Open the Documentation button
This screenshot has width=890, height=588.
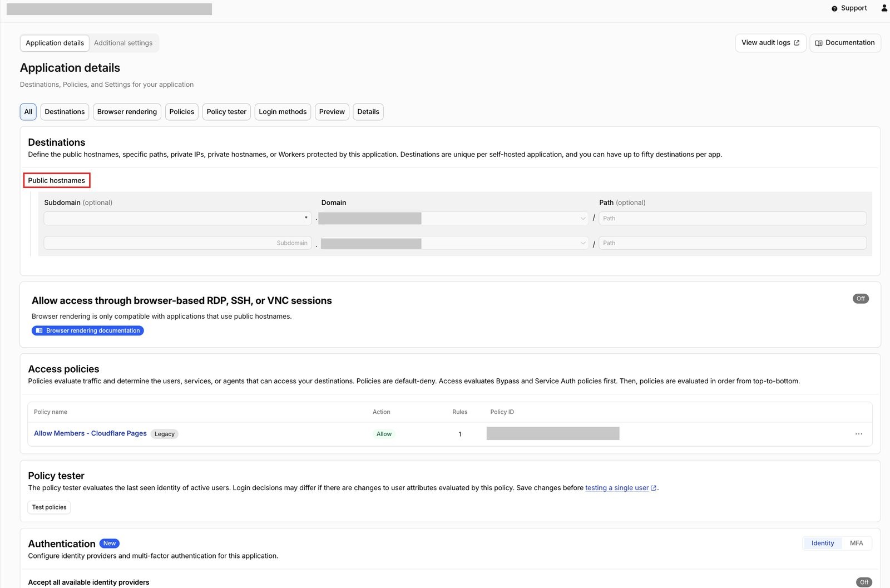coord(845,43)
